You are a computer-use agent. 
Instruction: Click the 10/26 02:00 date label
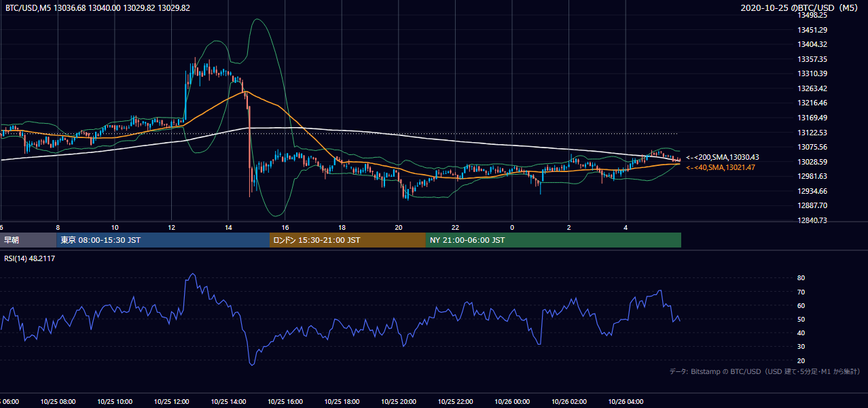569,402
